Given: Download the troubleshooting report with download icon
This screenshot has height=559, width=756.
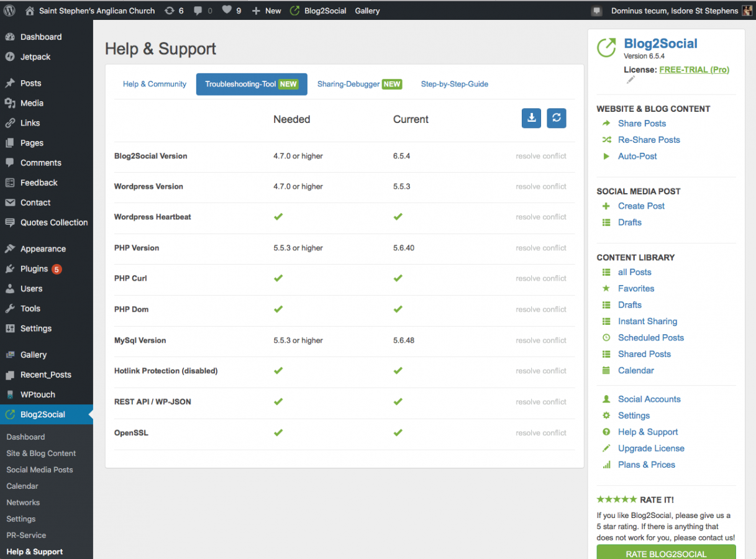Looking at the screenshot, I should click(531, 118).
